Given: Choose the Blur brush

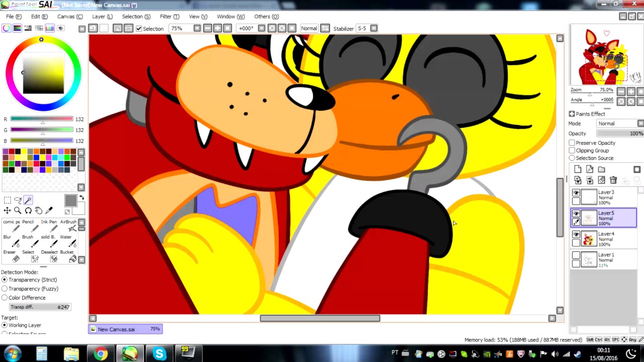Looking at the screenshot, I should [11, 240].
